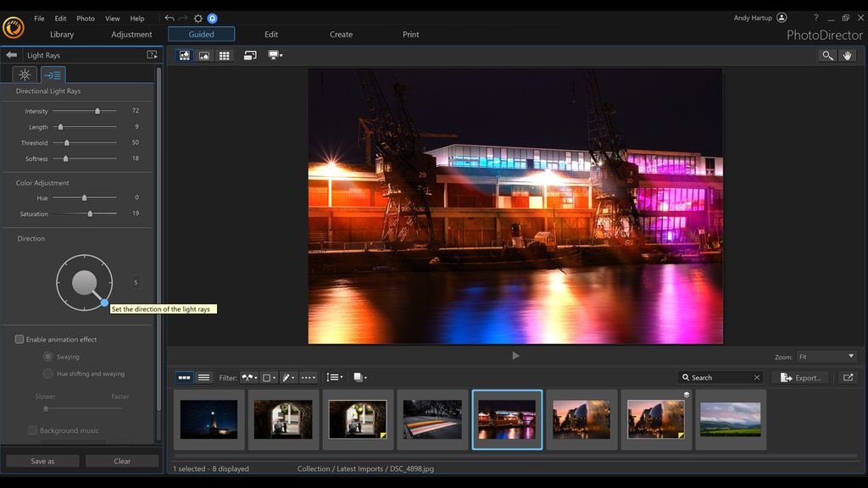Select the Swaying radio button

[49, 356]
